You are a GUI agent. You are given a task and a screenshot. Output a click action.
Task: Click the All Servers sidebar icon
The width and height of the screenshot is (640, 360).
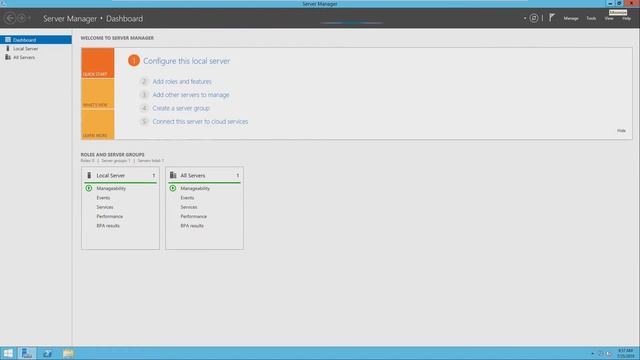coord(8,58)
